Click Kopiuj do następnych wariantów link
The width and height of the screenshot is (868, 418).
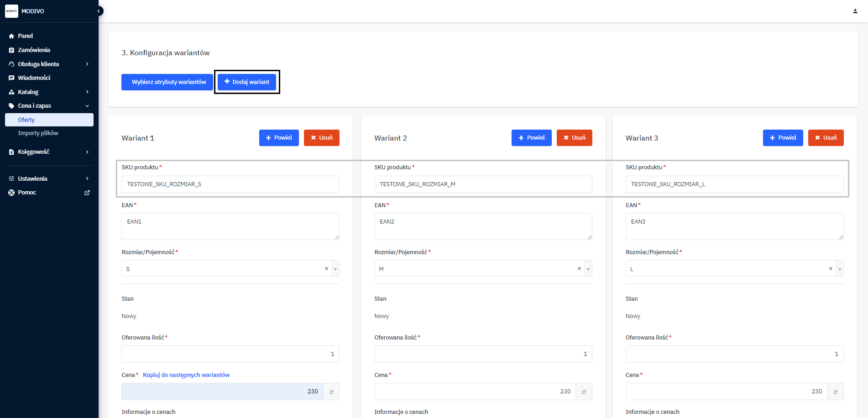pyautogui.click(x=186, y=375)
